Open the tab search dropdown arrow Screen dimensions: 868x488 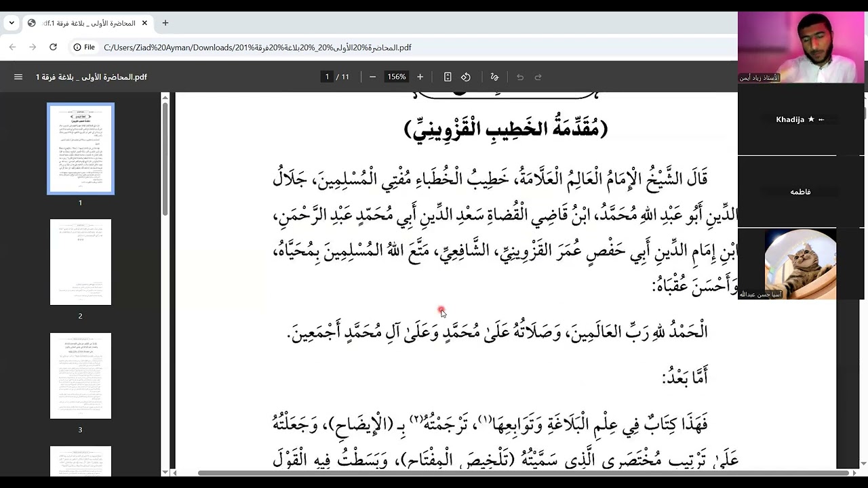[12, 23]
